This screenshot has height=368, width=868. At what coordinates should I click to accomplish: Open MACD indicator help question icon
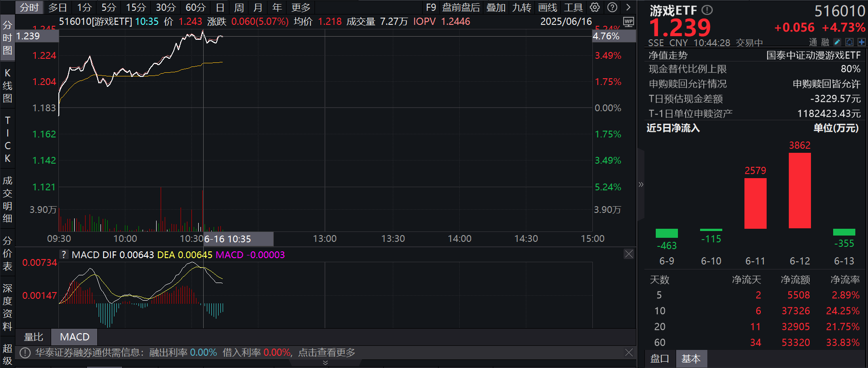(x=64, y=255)
